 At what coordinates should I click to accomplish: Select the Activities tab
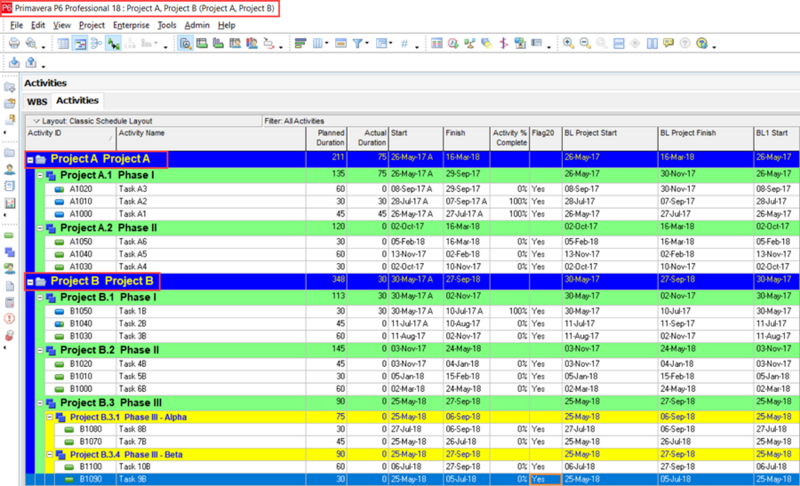(77, 100)
